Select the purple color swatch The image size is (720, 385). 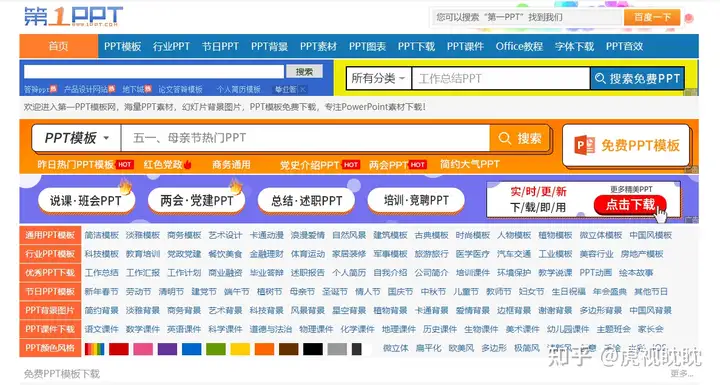167,349
